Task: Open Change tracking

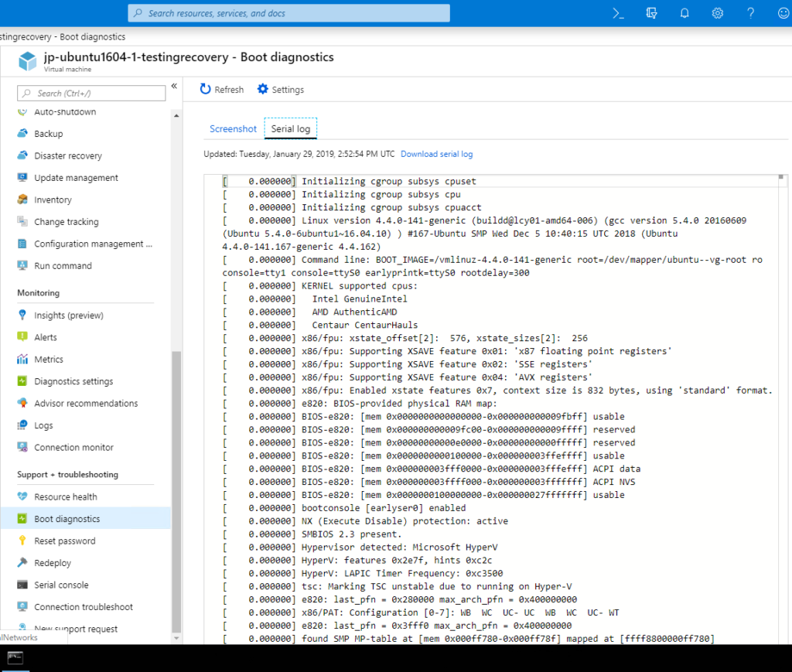Action: [67, 222]
